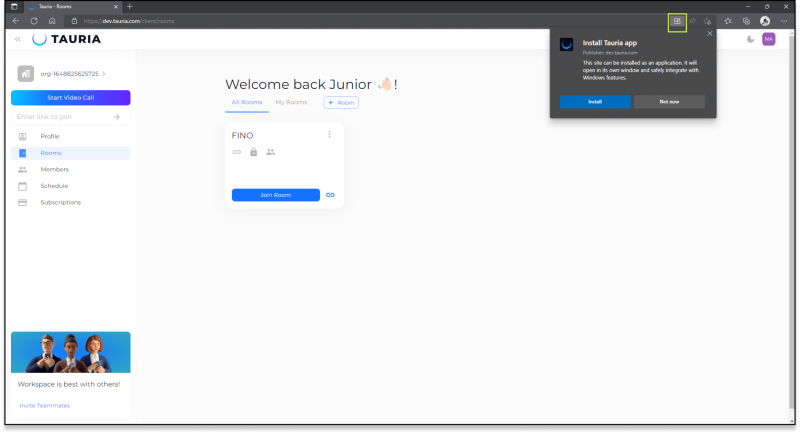Click the Rooms sidebar icon
Viewport: 800px width, 434px height.
tap(22, 153)
